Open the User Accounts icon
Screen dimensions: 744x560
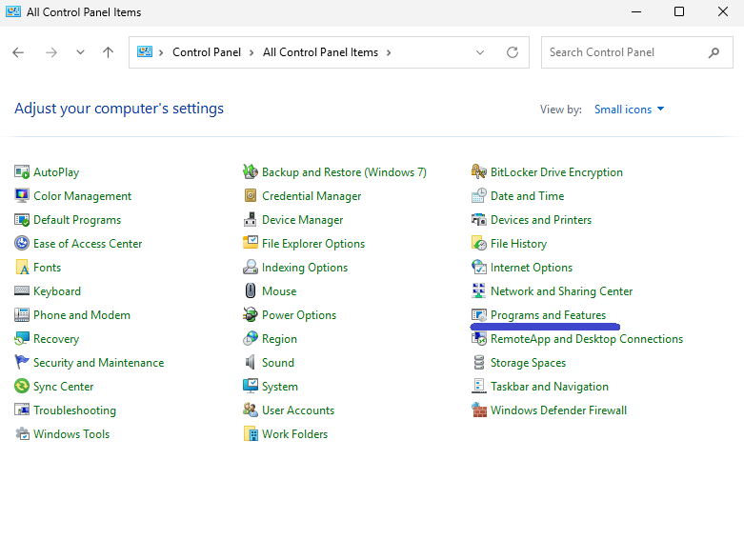pyautogui.click(x=251, y=410)
